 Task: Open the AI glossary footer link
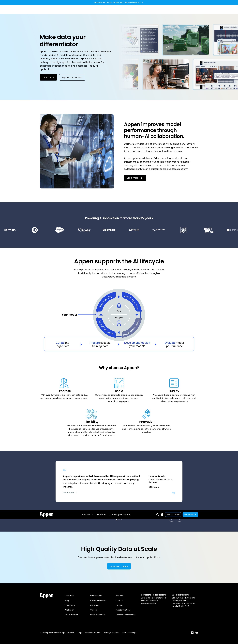coord(70,610)
